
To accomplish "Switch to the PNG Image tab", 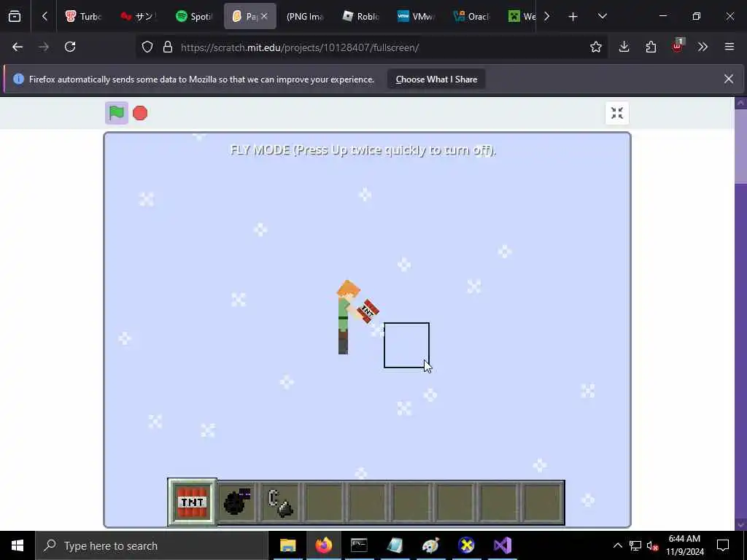I will coord(305,16).
